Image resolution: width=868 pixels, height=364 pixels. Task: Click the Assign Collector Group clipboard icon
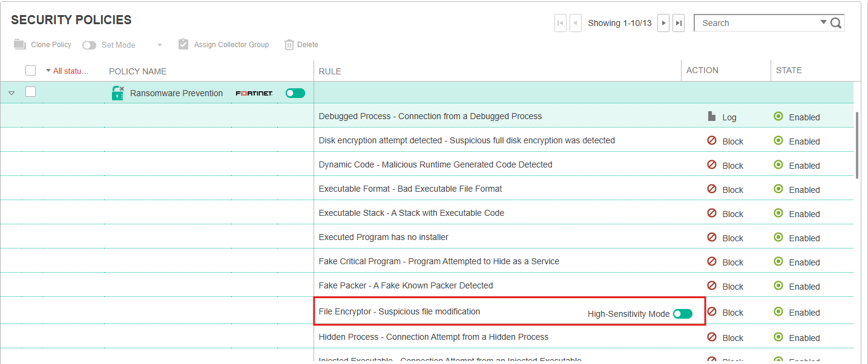(183, 44)
